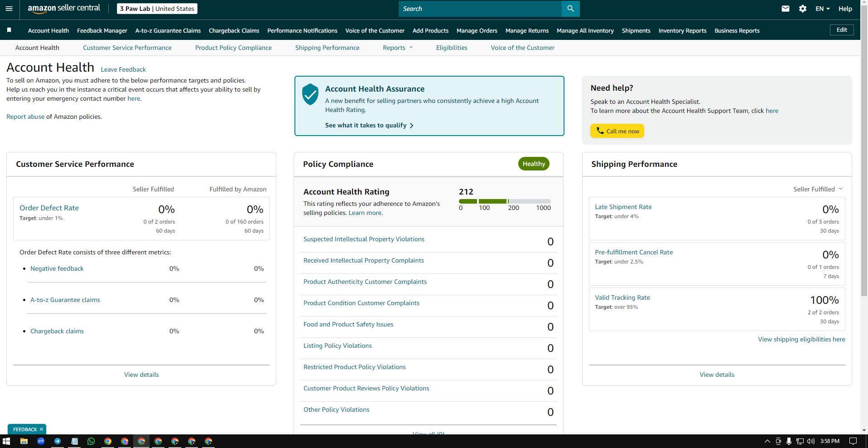Open Notepad from the taskbar
Viewport: 868px width, 448px height.
click(x=74, y=441)
